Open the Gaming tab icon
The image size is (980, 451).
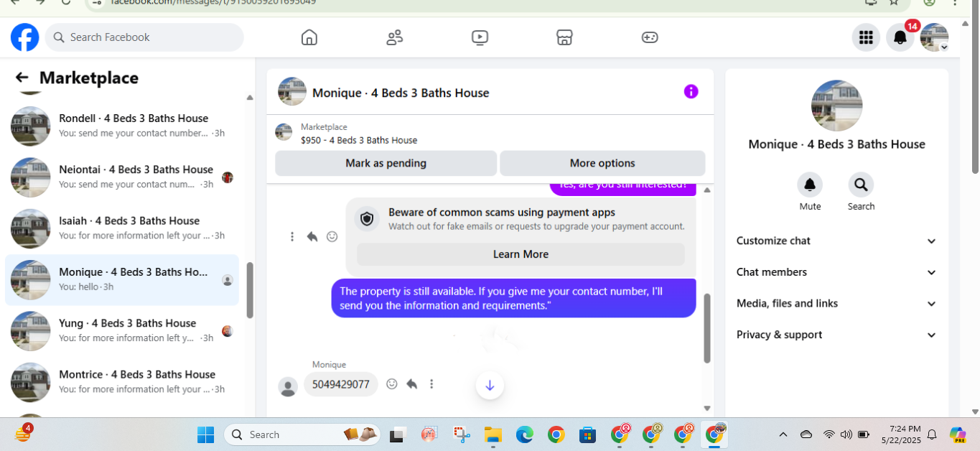click(650, 37)
